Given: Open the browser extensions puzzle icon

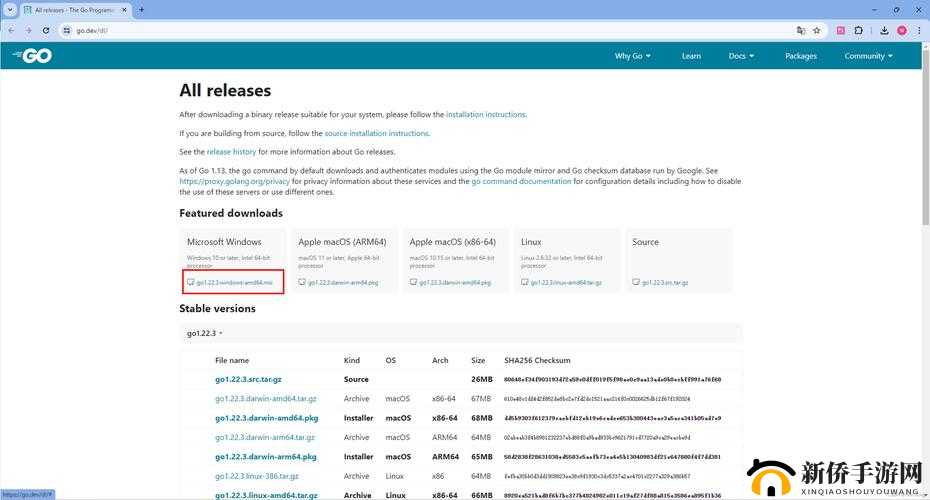Looking at the screenshot, I should [x=858, y=31].
